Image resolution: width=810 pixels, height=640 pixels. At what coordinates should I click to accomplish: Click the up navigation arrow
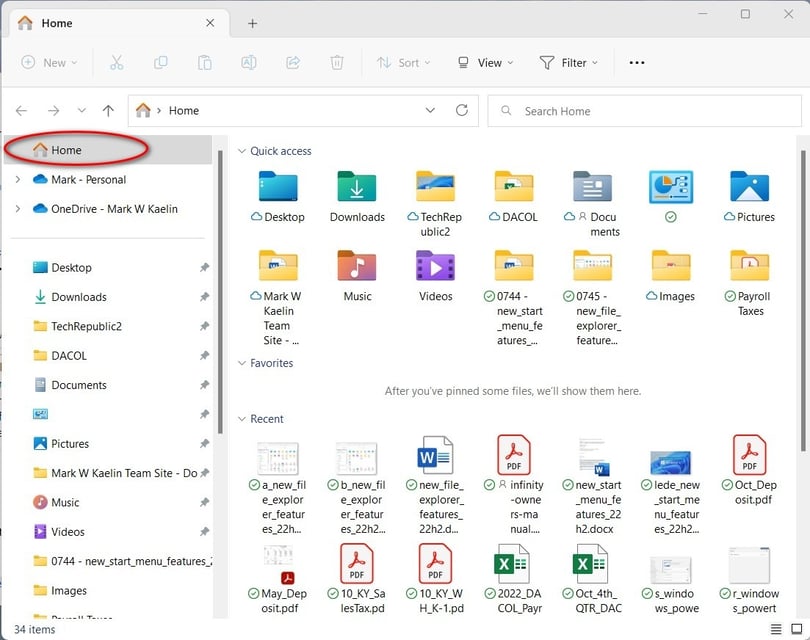click(108, 111)
